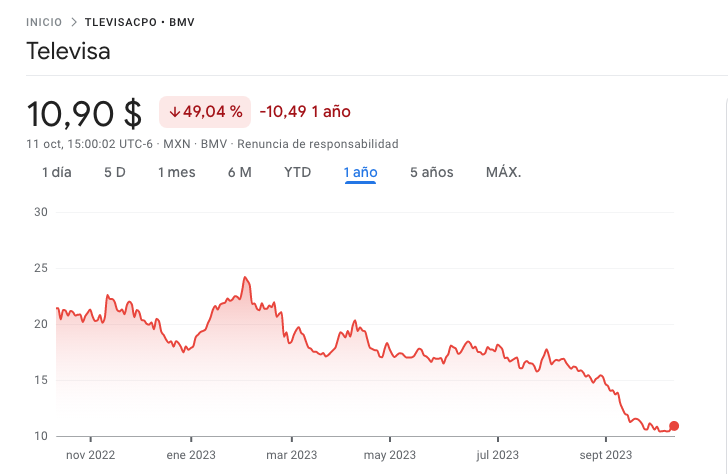Click the Televisa company title
The width and height of the screenshot is (728, 474).
[68, 51]
